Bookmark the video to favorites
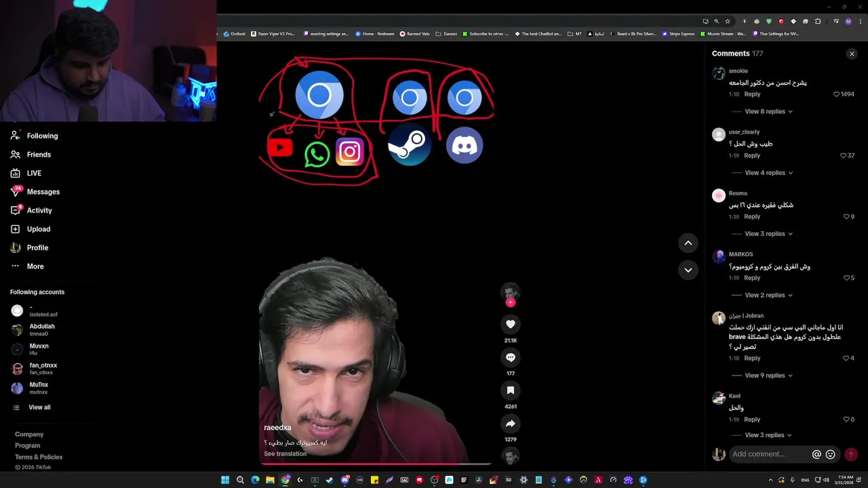Viewport: 868px width, 488px height. point(511,390)
